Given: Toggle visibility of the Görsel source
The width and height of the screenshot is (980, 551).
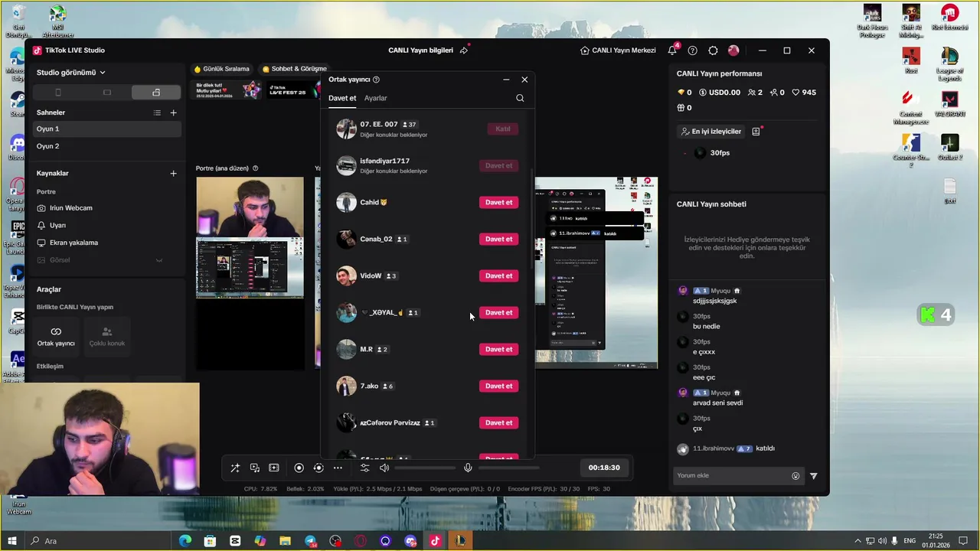Looking at the screenshot, I should pyautogui.click(x=159, y=260).
